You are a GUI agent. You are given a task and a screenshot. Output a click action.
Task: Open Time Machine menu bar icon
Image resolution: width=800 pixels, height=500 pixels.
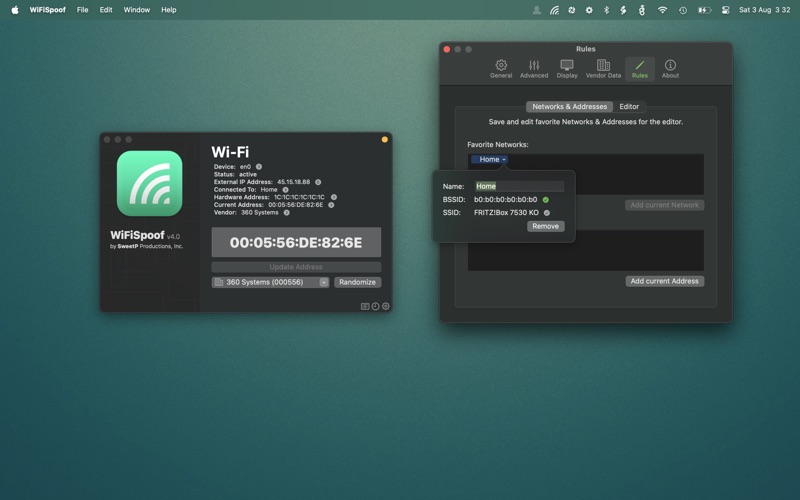[683, 10]
